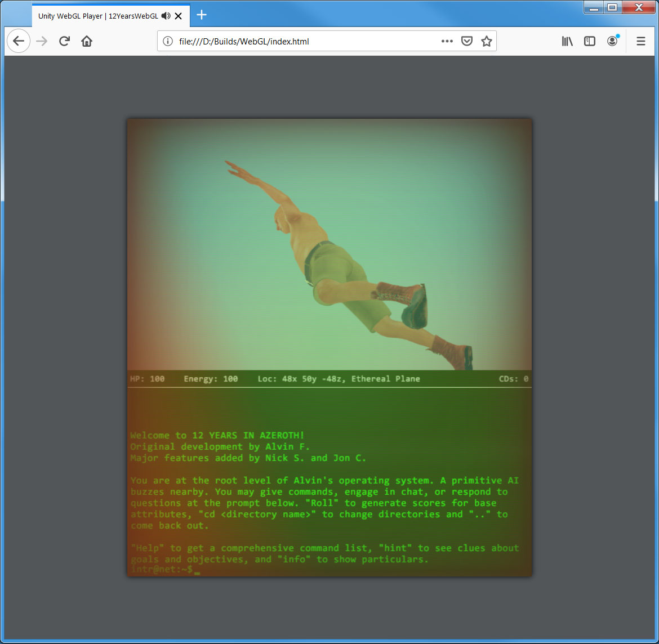Open the Firefox account menu

612,41
